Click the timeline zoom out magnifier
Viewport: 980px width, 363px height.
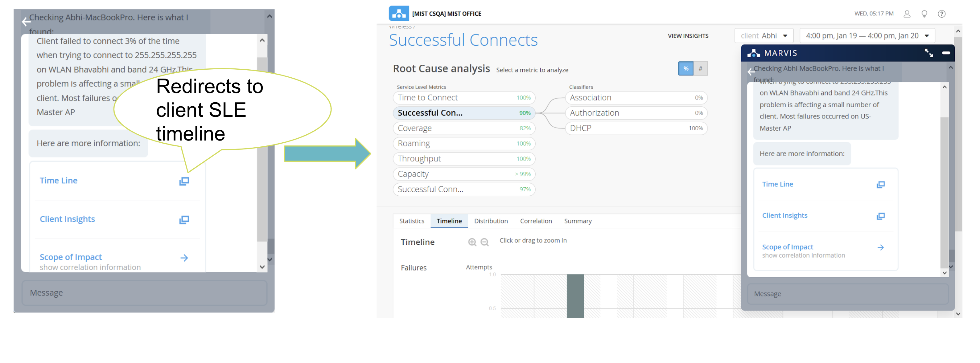point(484,242)
